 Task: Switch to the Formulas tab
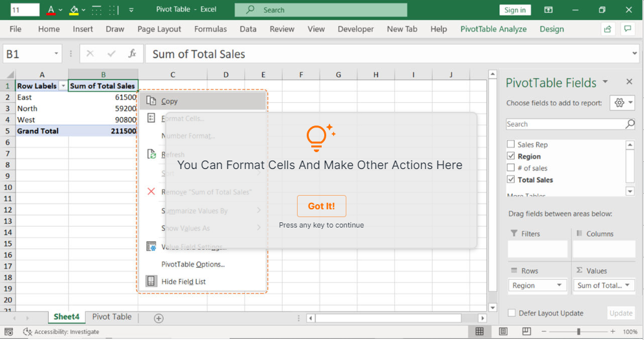[211, 29]
